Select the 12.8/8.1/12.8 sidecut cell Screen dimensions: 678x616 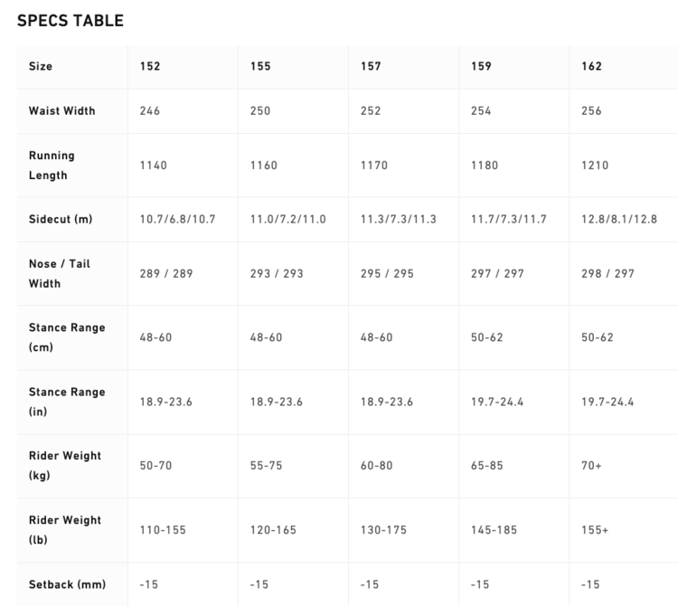click(x=619, y=220)
